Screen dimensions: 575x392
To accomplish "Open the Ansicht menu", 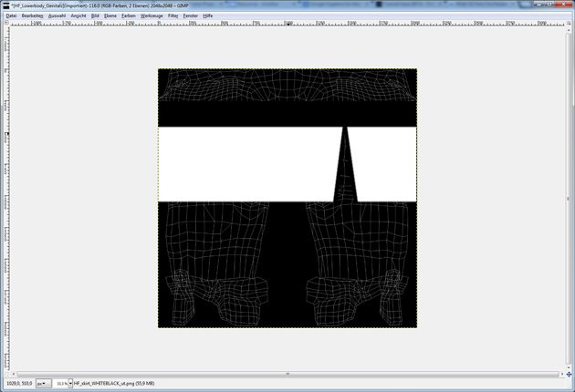I will [x=78, y=15].
